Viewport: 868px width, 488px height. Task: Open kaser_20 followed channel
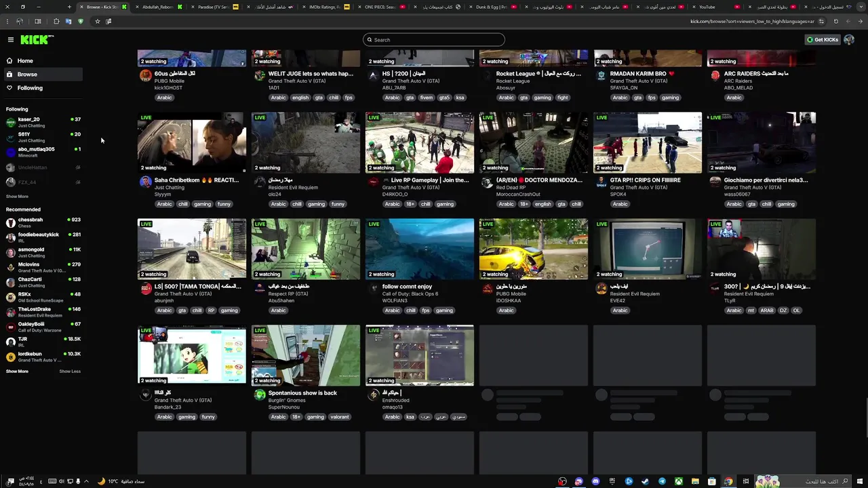click(x=43, y=122)
